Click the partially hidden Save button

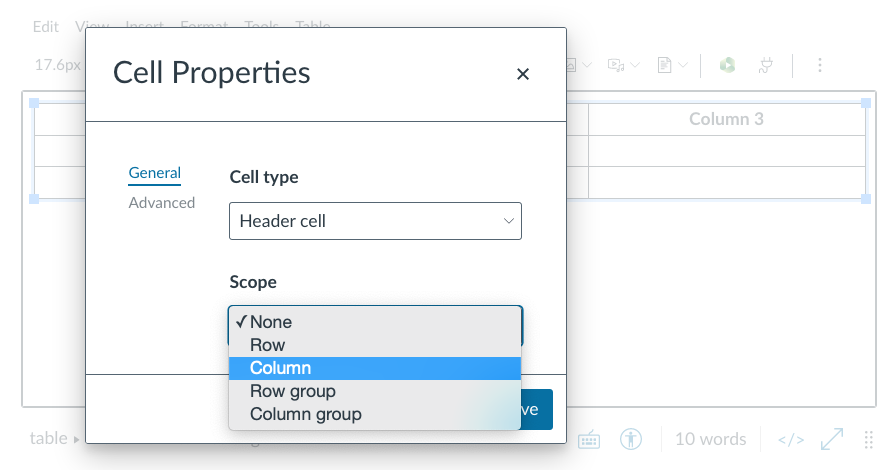click(537, 409)
